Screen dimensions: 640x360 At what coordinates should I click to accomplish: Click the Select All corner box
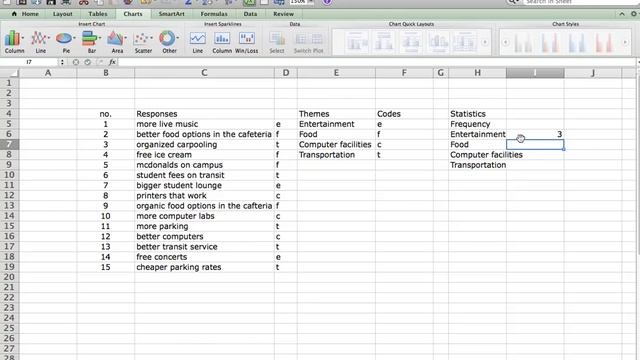9,73
